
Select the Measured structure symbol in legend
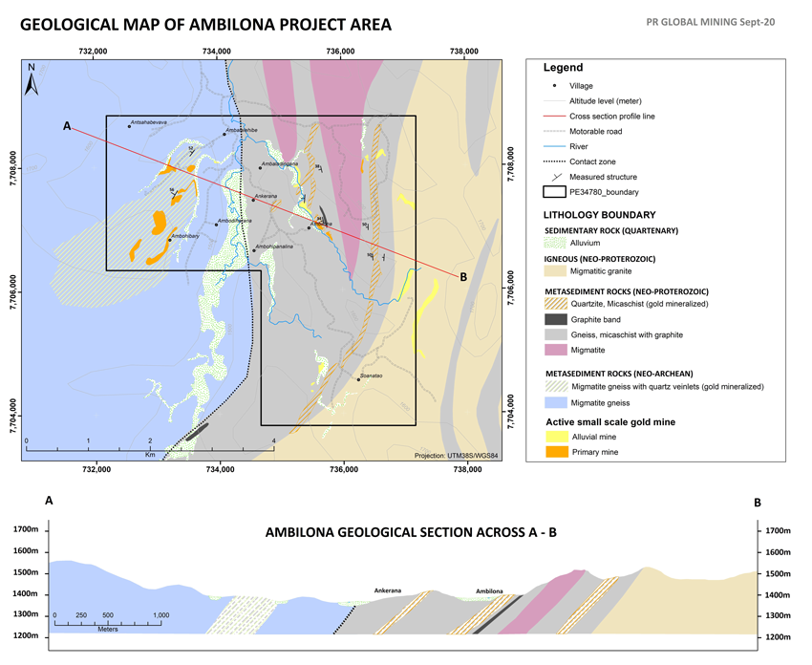click(x=555, y=177)
